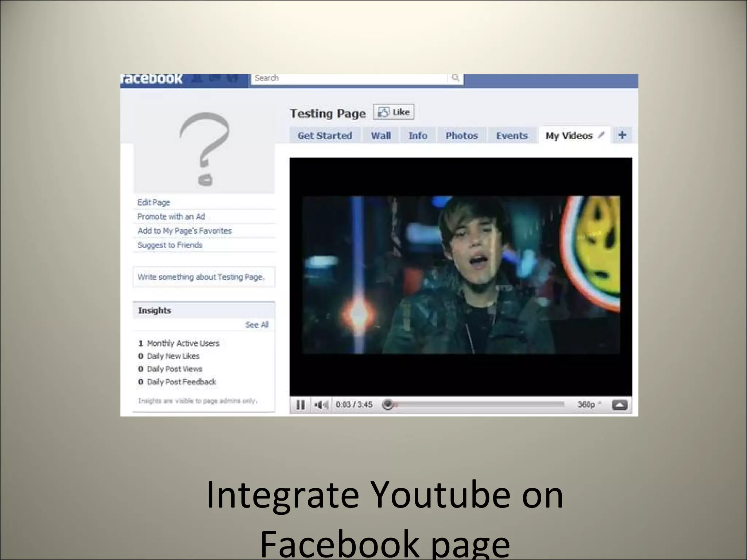
Task: Click the video frame area
Action: (x=461, y=276)
